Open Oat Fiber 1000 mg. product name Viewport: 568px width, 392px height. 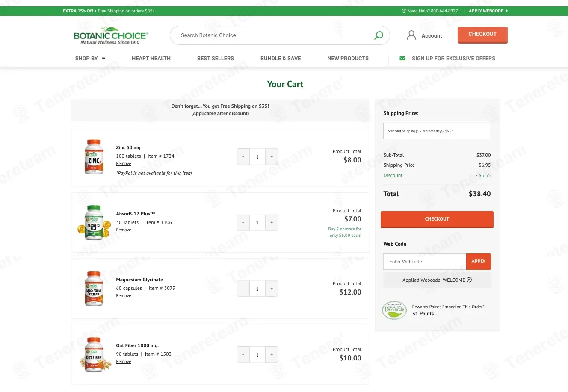coord(137,345)
